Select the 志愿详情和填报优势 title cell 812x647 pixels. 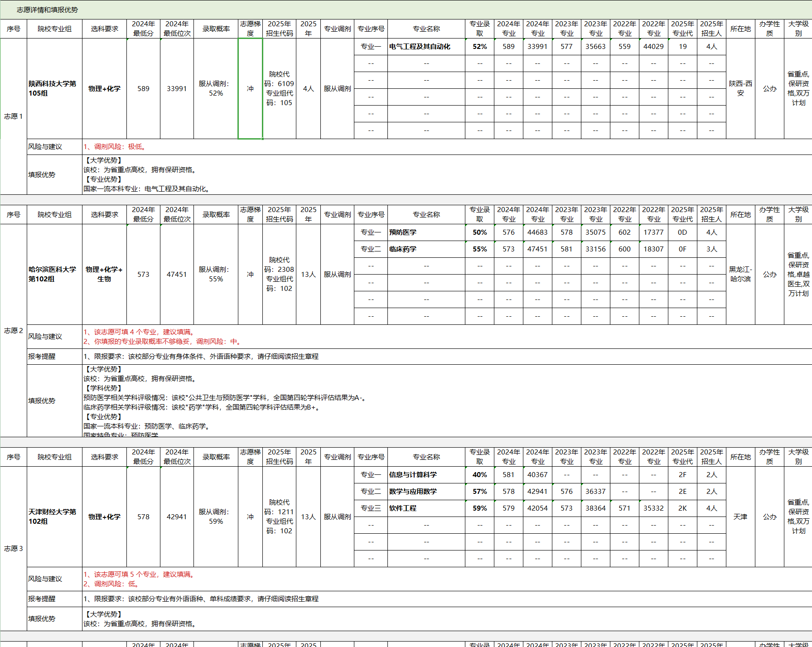pyautogui.click(x=47, y=10)
